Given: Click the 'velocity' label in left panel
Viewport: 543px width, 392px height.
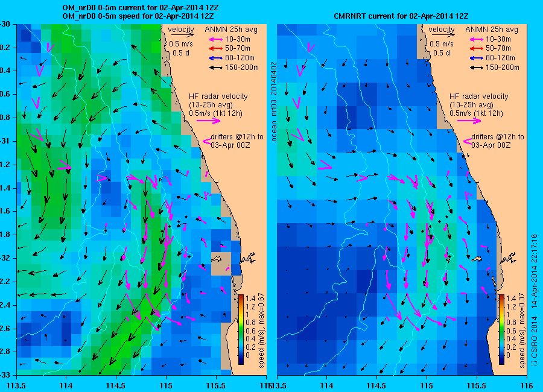Looking at the screenshot, I should tap(181, 30).
